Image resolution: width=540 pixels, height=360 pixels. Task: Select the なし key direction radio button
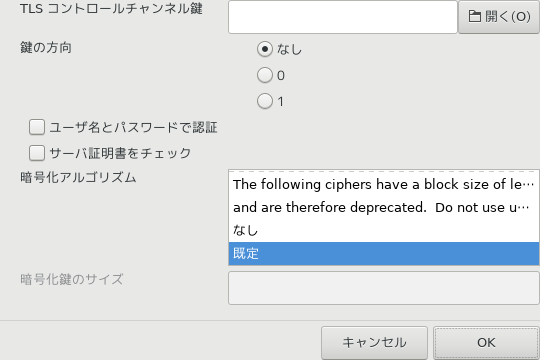point(264,49)
